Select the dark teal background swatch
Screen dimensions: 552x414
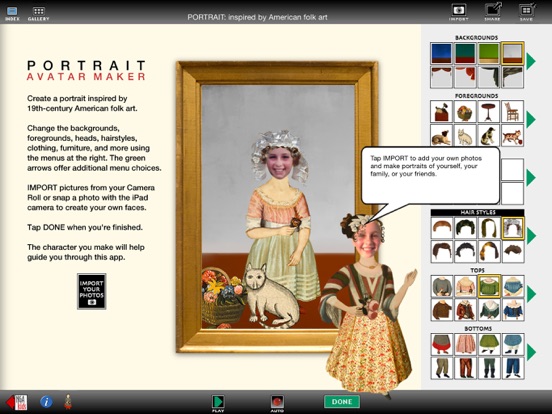coord(465,53)
